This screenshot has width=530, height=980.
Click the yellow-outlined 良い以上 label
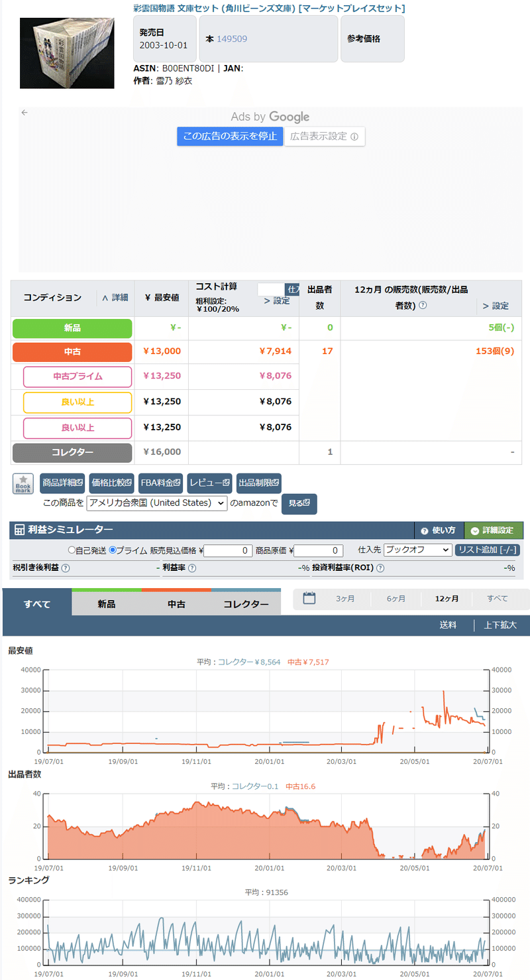78,402
